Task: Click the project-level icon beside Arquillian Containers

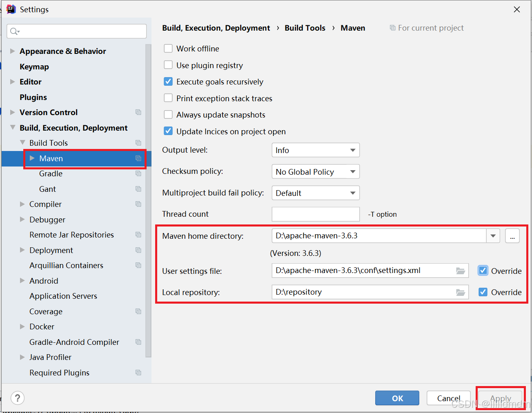Action: (x=138, y=265)
